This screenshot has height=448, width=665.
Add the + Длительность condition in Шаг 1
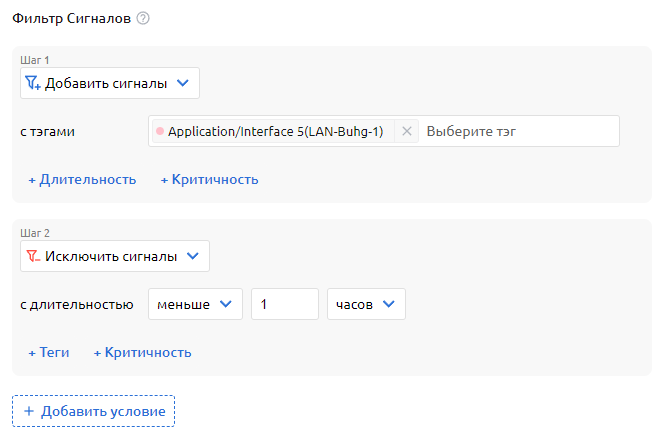[x=82, y=180]
